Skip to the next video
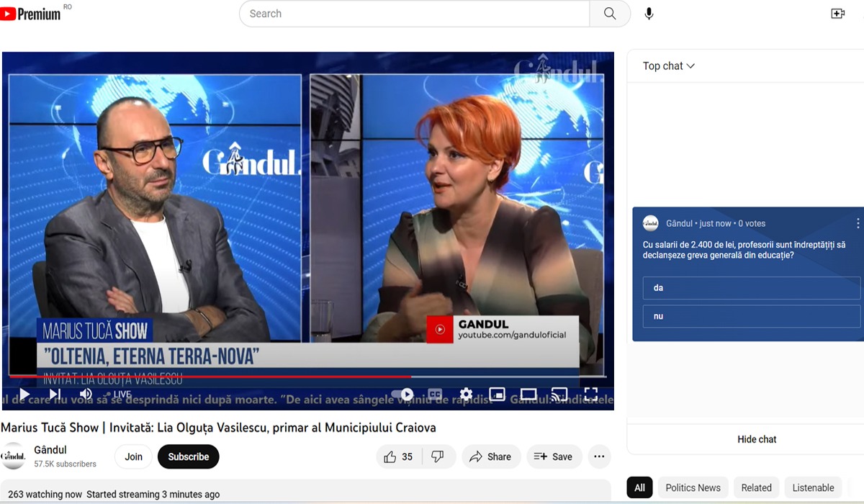 click(55, 394)
